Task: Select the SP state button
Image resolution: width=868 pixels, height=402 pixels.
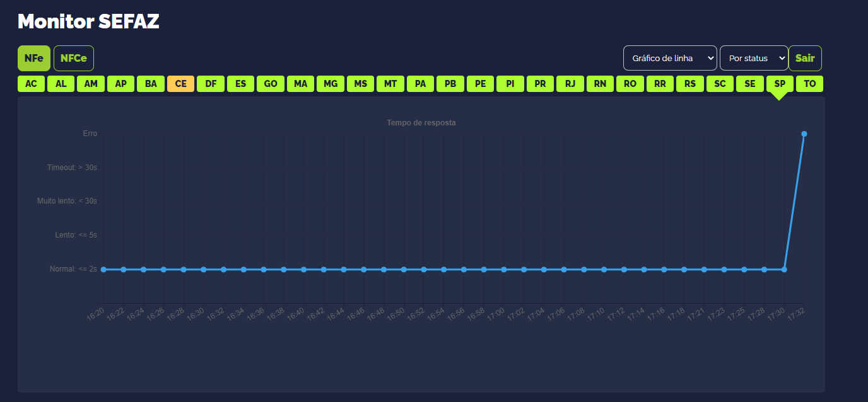Action: [780, 84]
